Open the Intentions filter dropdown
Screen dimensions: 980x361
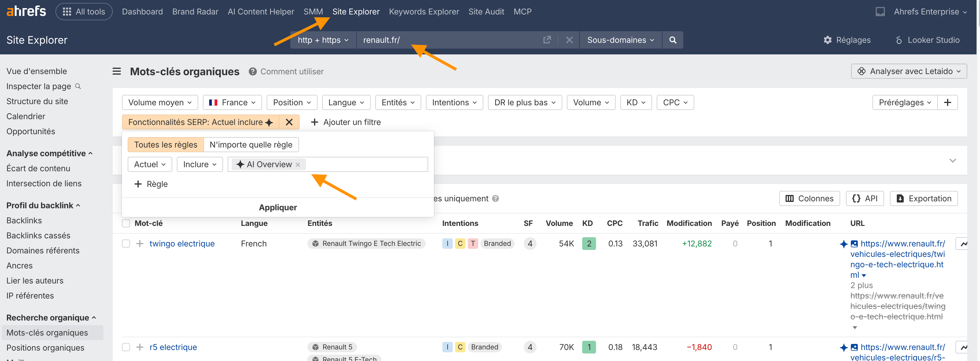(x=454, y=102)
